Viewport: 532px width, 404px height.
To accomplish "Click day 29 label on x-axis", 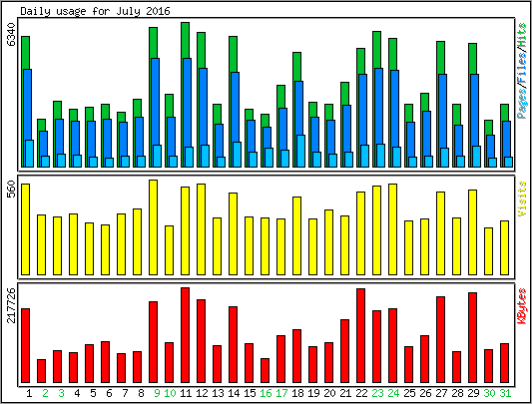I will click(x=473, y=393).
